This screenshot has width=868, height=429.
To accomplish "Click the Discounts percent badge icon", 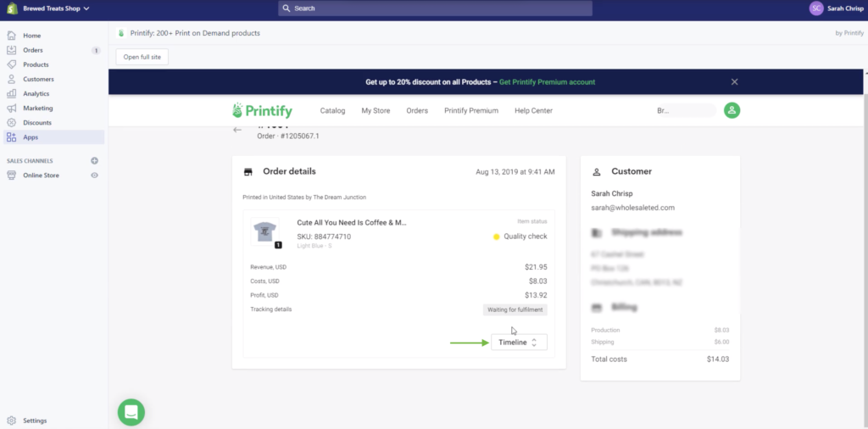I will 11,123.
